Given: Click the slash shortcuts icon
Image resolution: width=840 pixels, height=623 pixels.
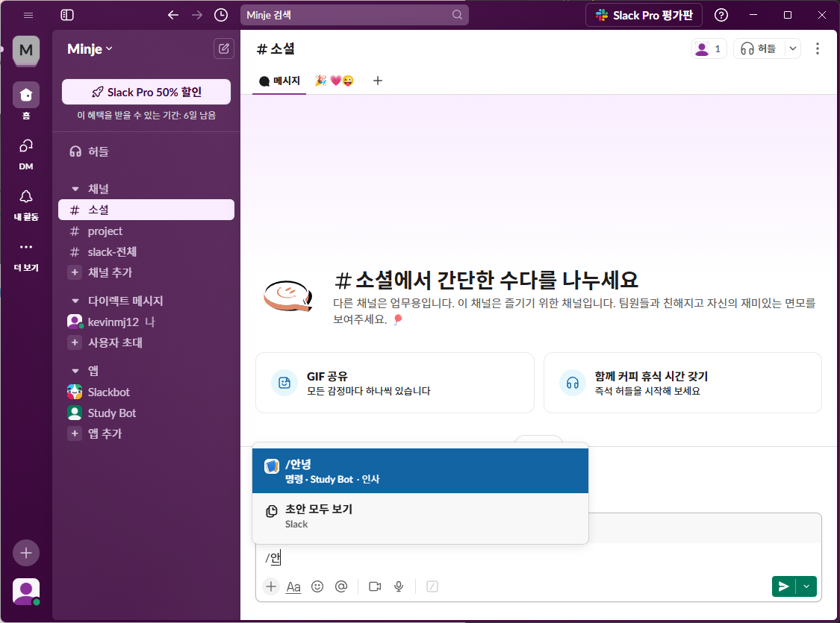Looking at the screenshot, I should click(x=432, y=586).
